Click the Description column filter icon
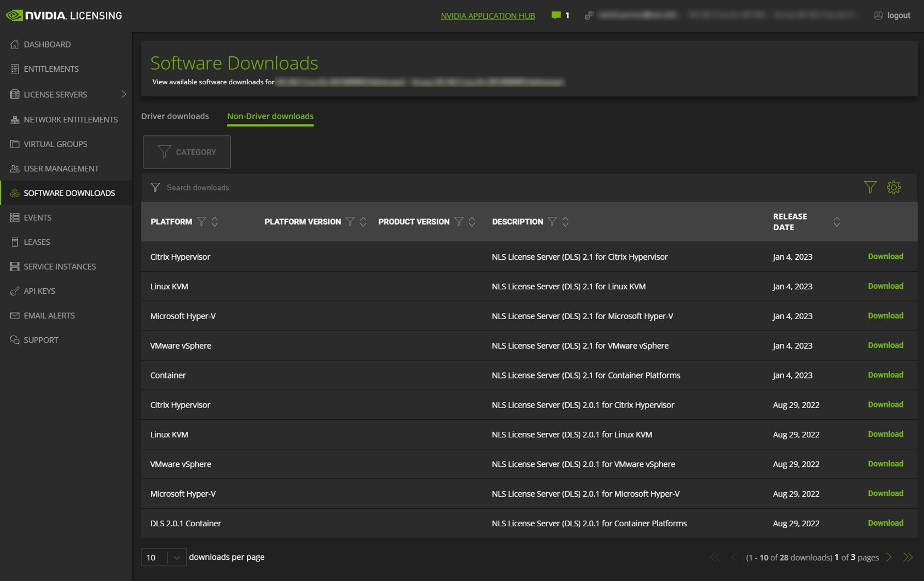Image resolution: width=924 pixels, height=581 pixels. (552, 222)
